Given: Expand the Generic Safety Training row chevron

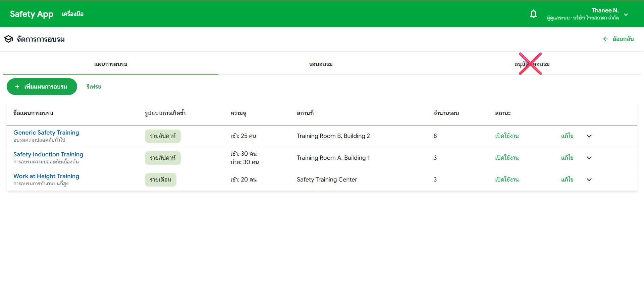Looking at the screenshot, I should tap(589, 136).
